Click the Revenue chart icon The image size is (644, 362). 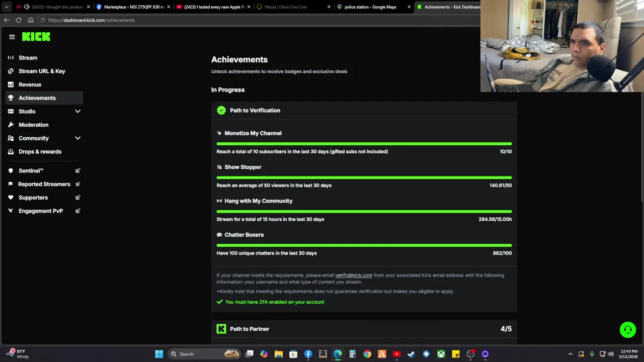11,84
